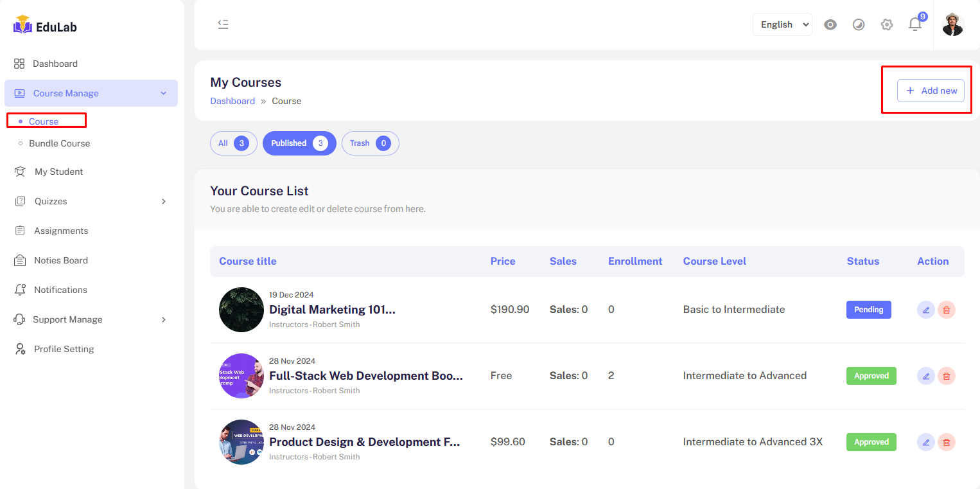This screenshot has width=980, height=489.
Task: Edit the Full-Stack Web Development course
Action: [925, 376]
